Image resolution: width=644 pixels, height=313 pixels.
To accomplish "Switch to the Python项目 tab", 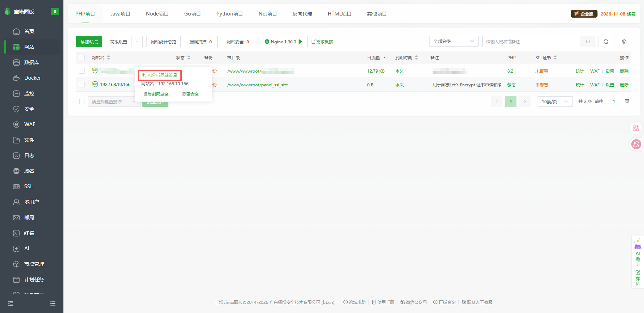I will click(x=230, y=14).
